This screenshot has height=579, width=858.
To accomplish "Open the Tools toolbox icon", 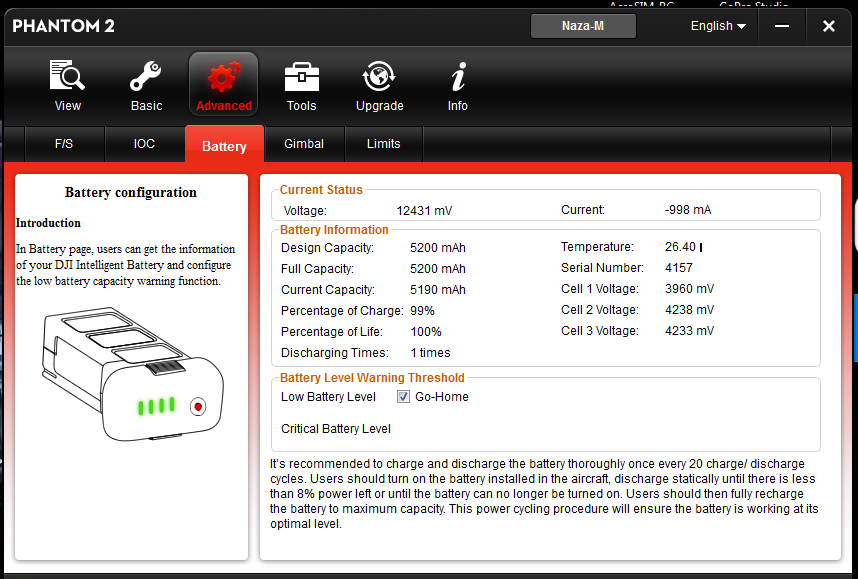I will coord(302,76).
